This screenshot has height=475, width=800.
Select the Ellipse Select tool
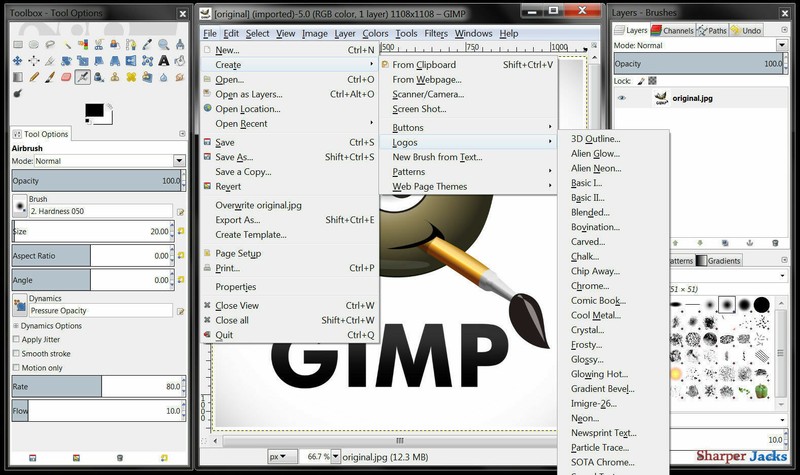click(x=34, y=44)
